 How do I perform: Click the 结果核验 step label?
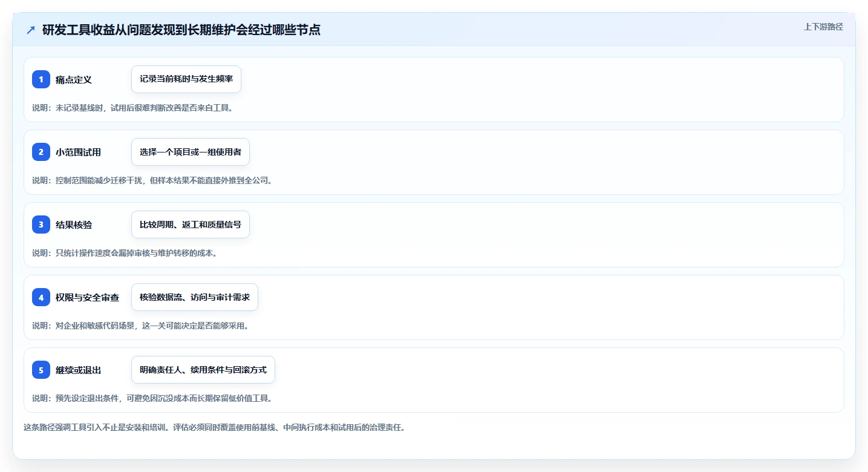[74, 225]
